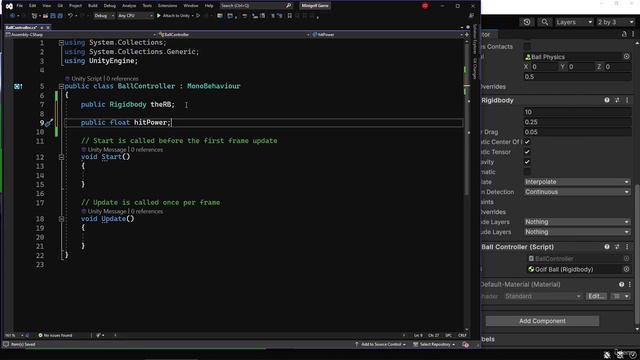The image size is (640, 360).
Task: Click the split editor icon above the scrollbar
Action: click(467, 35)
